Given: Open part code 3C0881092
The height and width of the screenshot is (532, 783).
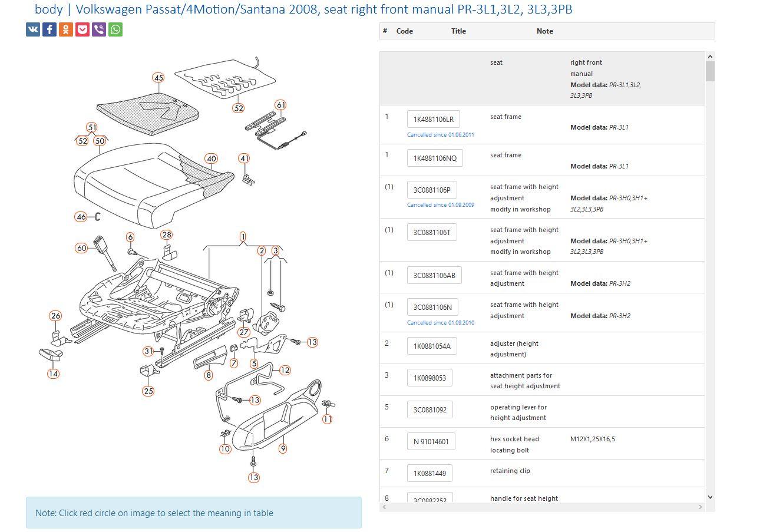Looking at the screenshot, I should coord(430,409).
